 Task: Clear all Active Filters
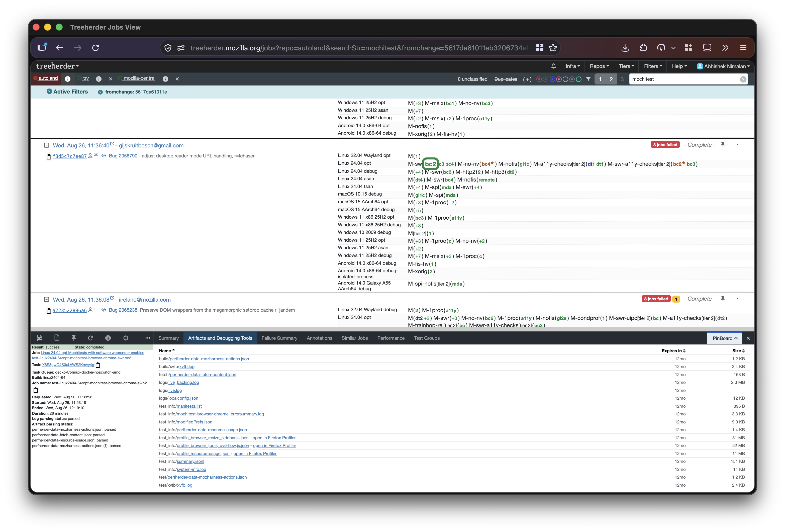tap(49, 92)
